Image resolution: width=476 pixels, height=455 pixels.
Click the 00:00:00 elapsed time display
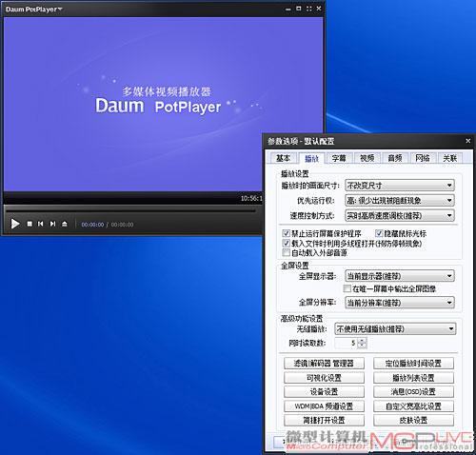[92, 225]
